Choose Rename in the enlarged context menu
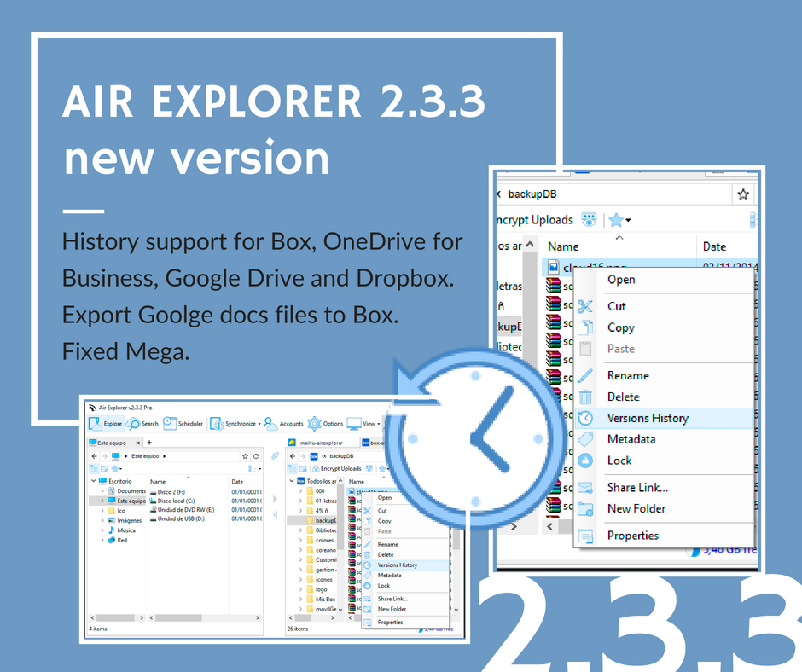This screenshot has height=672, width=802. (x=664, y=375)
